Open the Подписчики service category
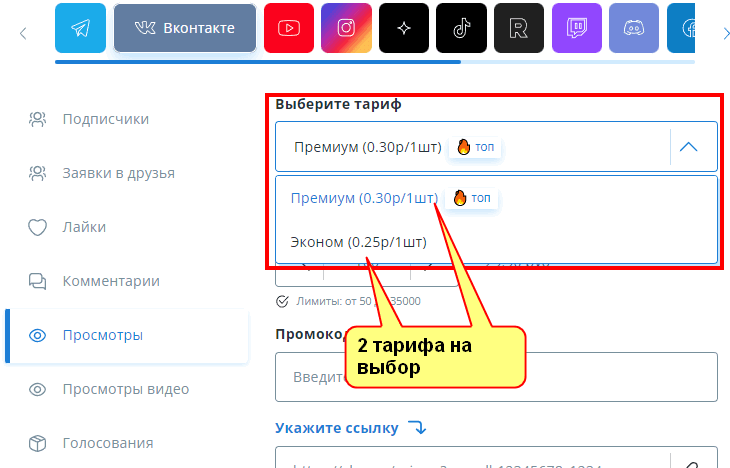Viewport: 730px width, 468px height. [127, 119]
